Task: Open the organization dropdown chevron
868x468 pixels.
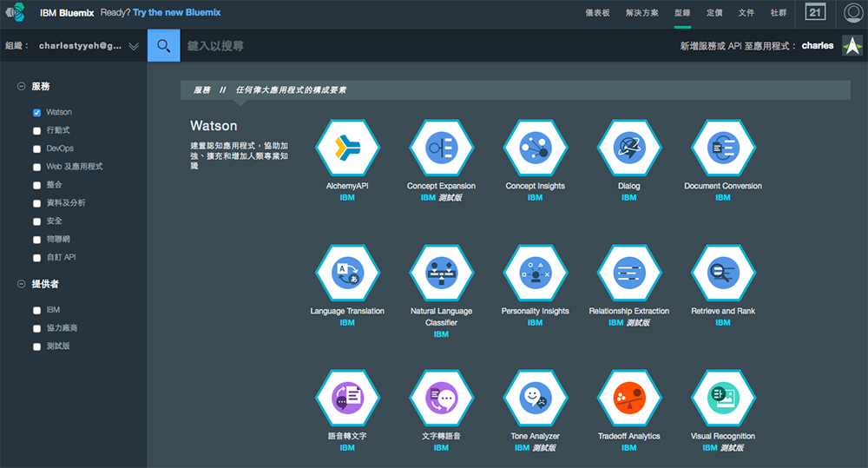Action: 133,46
